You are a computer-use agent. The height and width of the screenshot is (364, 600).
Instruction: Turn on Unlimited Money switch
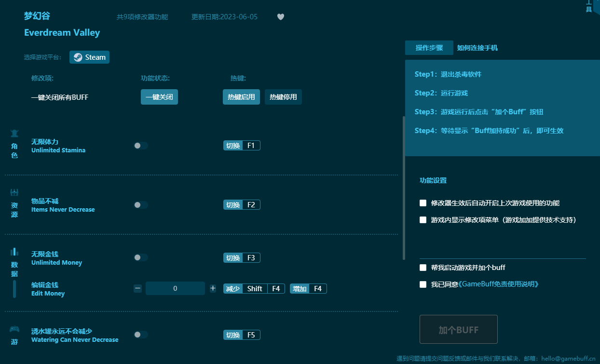(141, 258)
